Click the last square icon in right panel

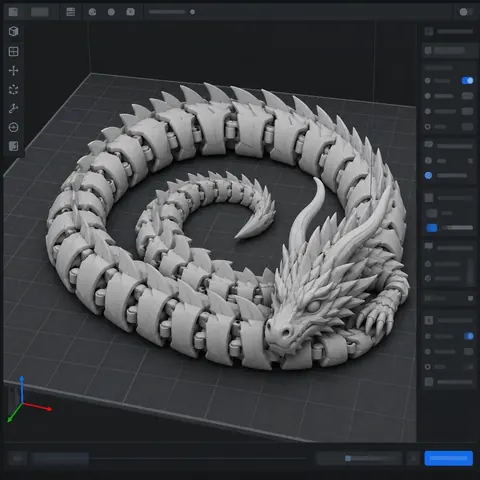[429, 382]
